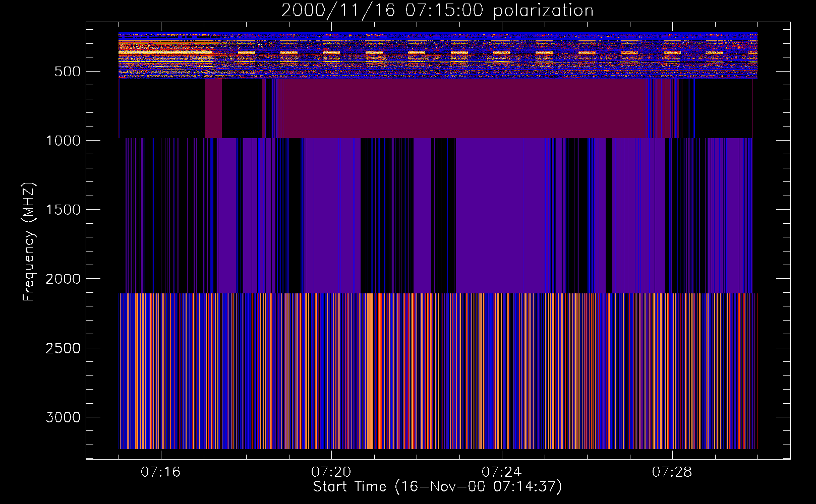
Task: Click the 500 frequency tick label
Action: click(68, 72)
